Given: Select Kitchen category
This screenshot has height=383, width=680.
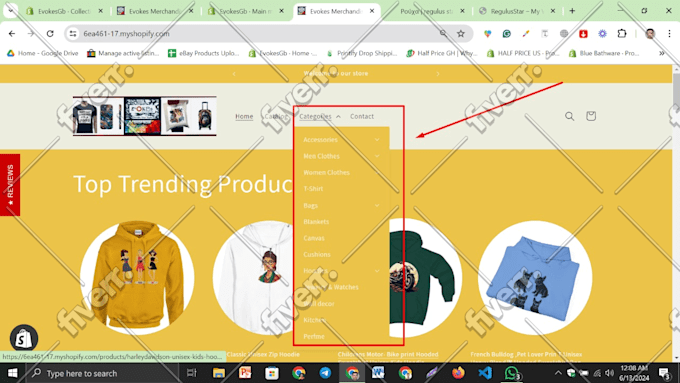Looking at the screenshot, I should [315, 320].
